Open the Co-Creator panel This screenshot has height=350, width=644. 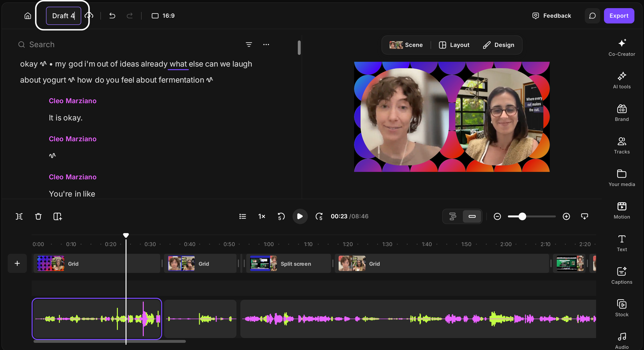pyautogui.click(x=621, y=47)
